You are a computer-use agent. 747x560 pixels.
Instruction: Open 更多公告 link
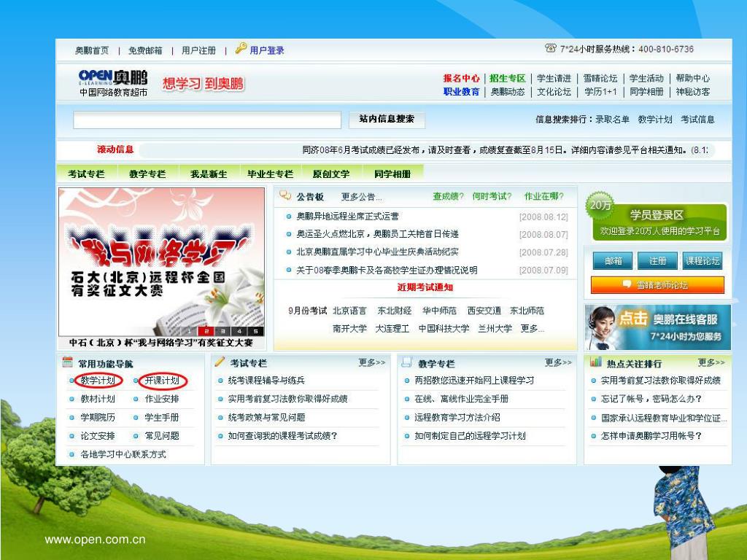tap(362, 197)
